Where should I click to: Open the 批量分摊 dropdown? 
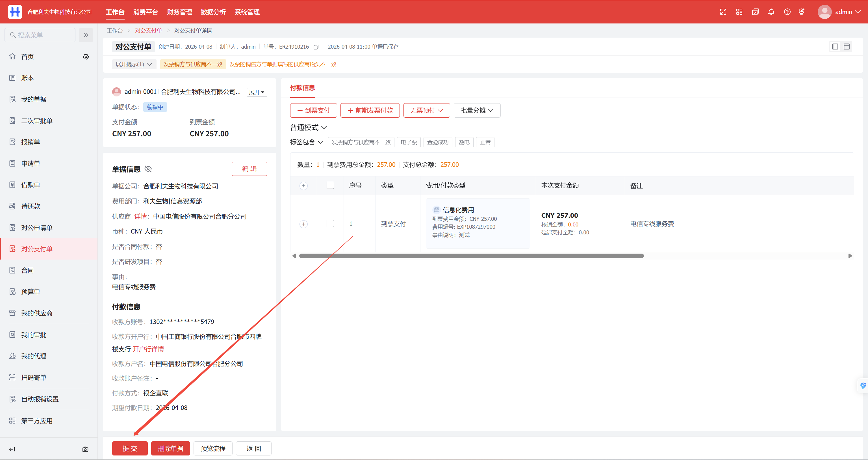pyautogui.click(x=477, y=111)
